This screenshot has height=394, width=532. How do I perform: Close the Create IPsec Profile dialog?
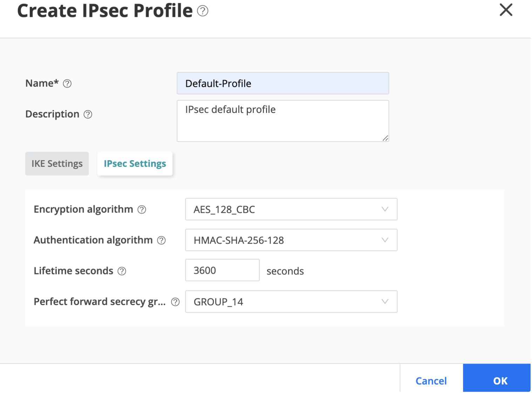pos(506,10)
